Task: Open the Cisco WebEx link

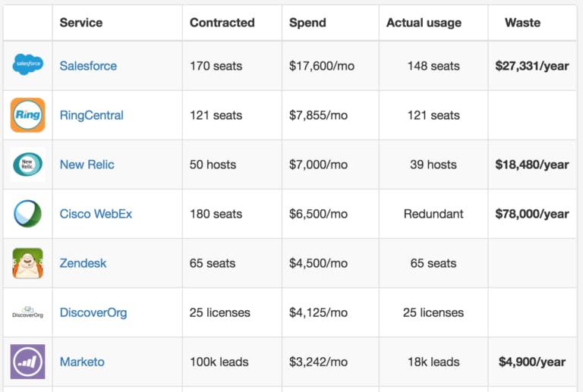Action: tap(96, 214)
